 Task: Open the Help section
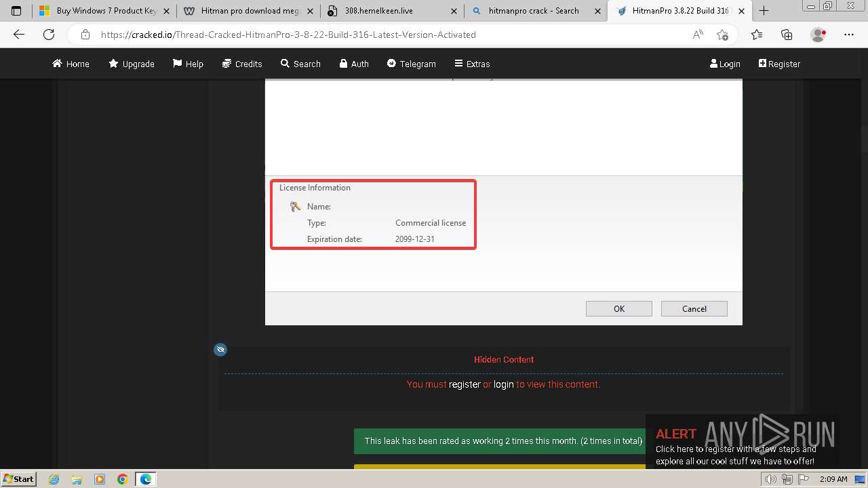click(x=188, y=64)
